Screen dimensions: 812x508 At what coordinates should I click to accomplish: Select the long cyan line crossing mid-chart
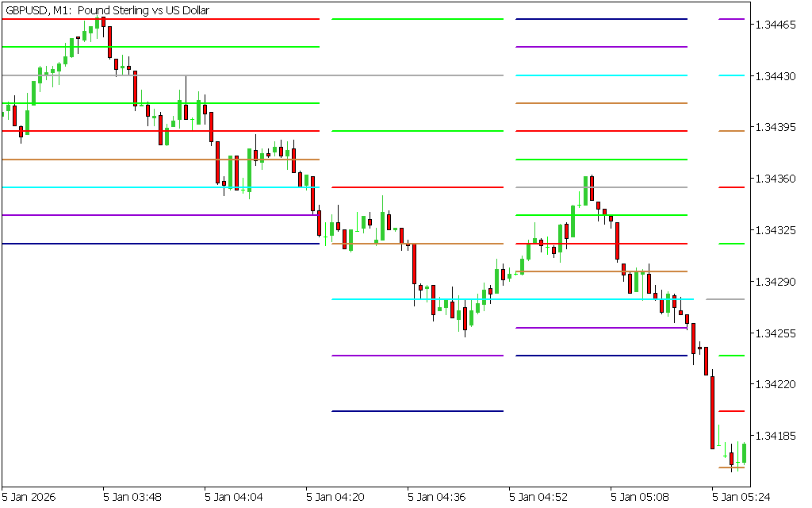[x=512, y=299]
